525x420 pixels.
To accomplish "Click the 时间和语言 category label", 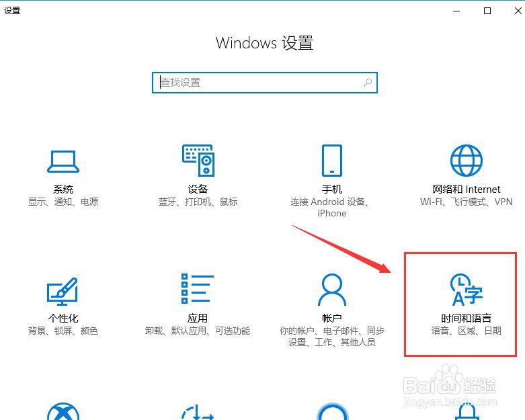I will pos(466,319).
